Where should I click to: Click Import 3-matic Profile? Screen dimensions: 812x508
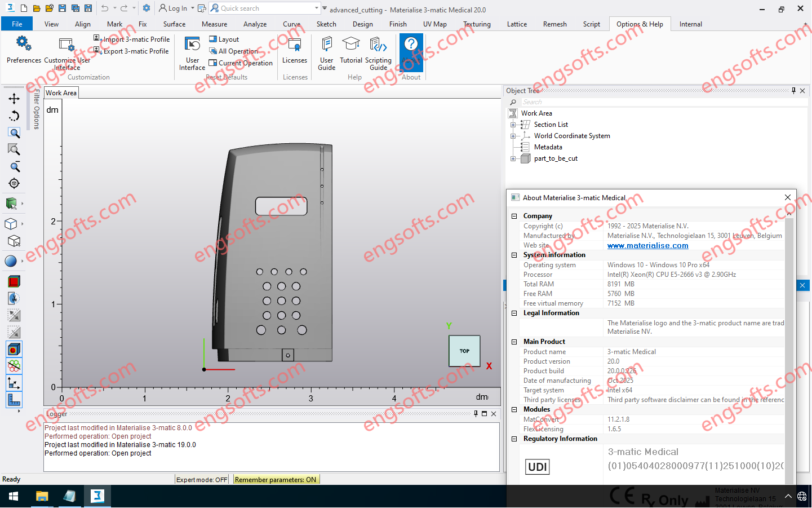pos(135,39)
